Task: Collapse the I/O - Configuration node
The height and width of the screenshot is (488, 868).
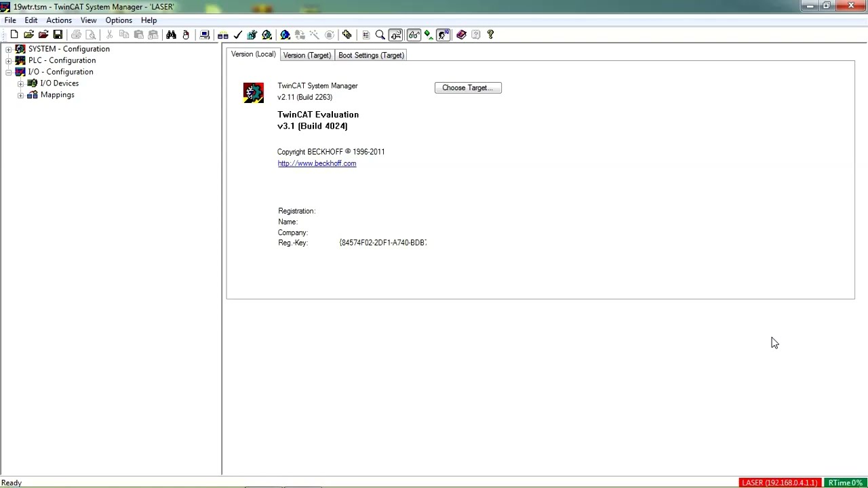Action: click(9, 72)
